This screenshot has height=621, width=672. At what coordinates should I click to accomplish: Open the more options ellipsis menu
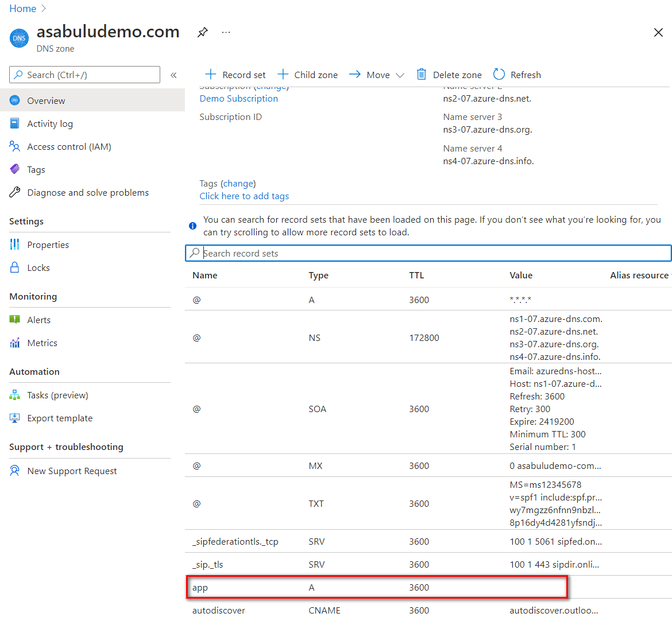(x=226, y=33)
